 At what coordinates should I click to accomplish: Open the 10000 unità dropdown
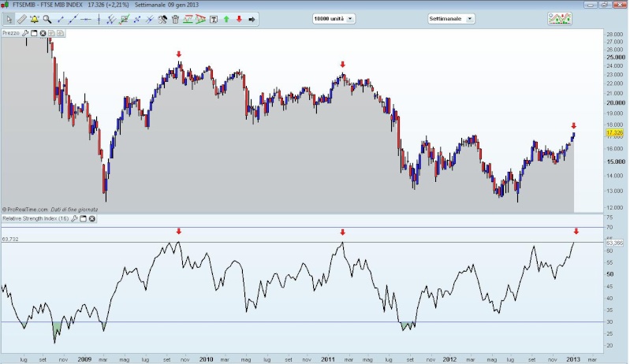(x=334, y=19)
